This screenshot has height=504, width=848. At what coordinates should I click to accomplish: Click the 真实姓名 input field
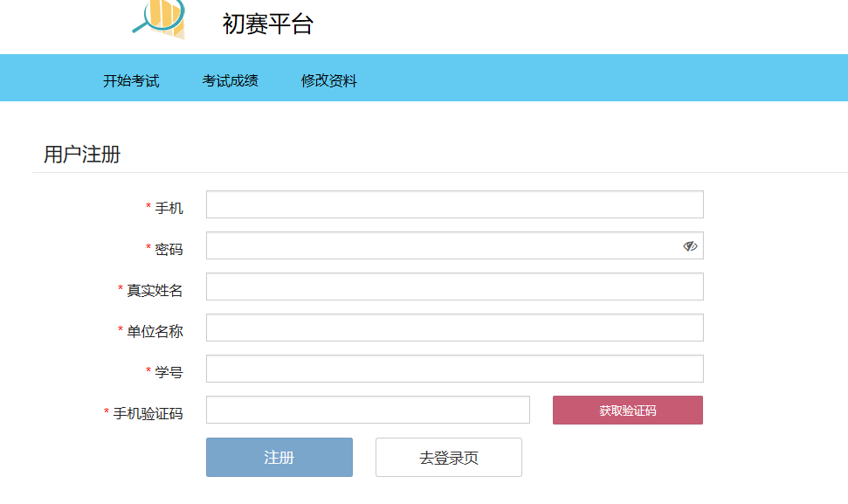tap(455, 287)
